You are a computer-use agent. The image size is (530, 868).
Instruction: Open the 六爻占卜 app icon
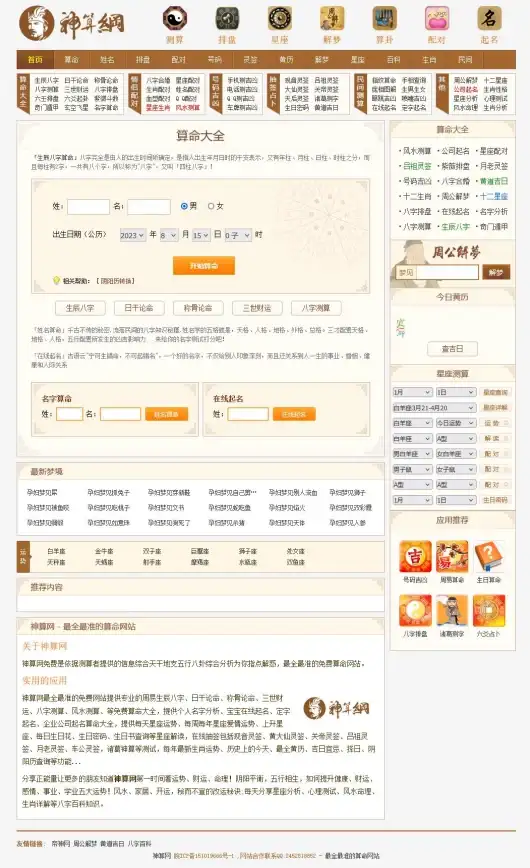[x=489, y=611]
